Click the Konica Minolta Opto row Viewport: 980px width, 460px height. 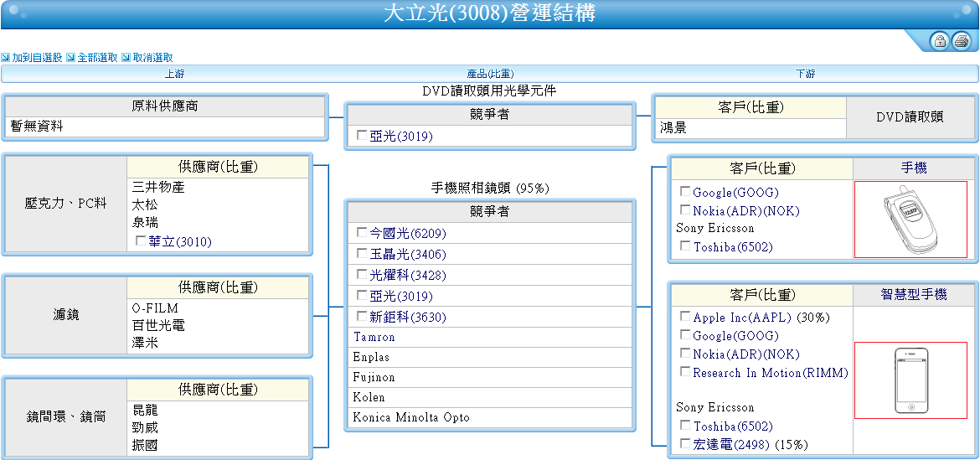click(489, 417)
